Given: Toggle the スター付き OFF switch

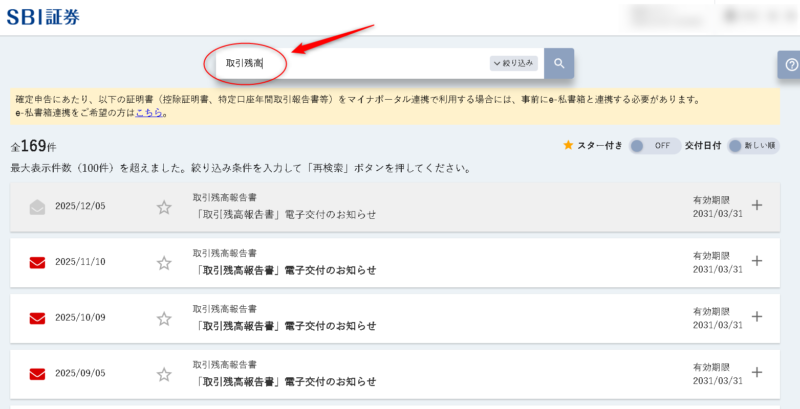Looking at the screenshot, I should (649, 145).
